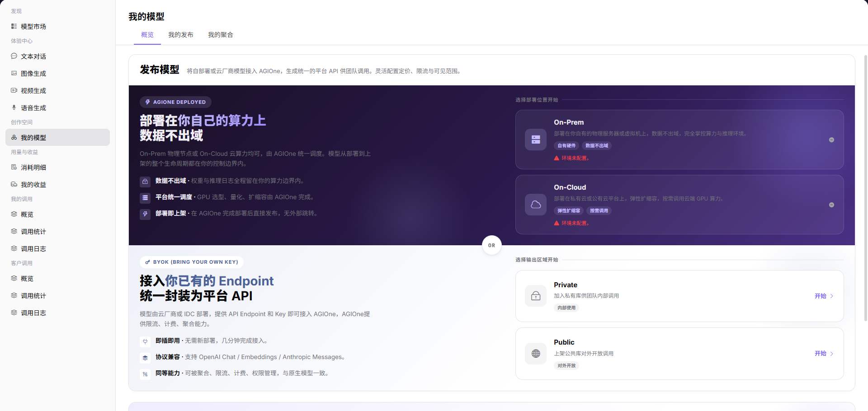Click the layers icon beside 调用统计 under 客户调用
868x411 pixels.
point(14,295)
